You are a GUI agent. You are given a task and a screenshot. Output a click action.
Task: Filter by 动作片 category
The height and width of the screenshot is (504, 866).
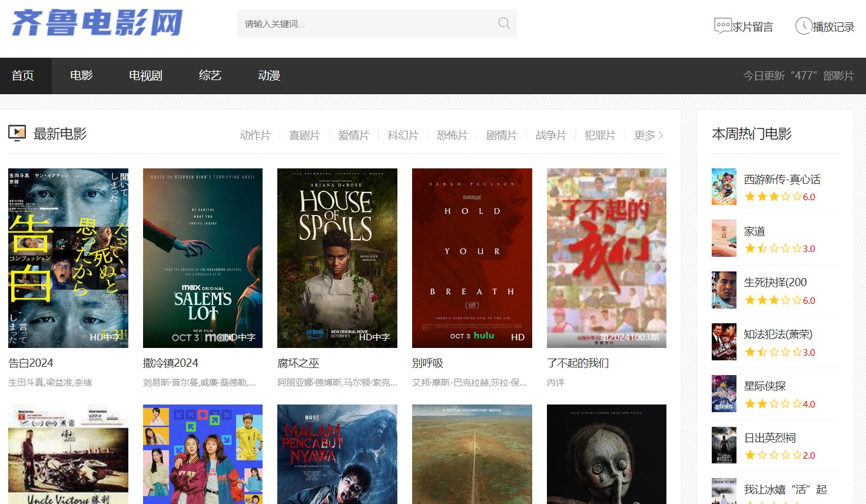point(255,135)
